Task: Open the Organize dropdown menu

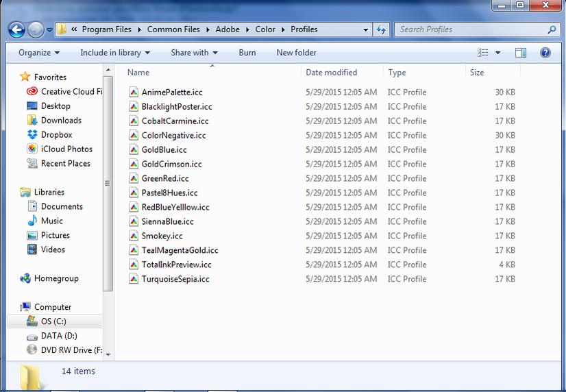Action: (x=39, y=53)
